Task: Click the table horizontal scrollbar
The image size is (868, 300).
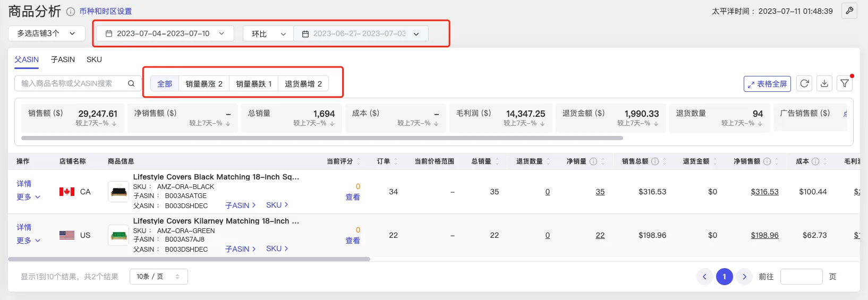Action: coord(189,259)
